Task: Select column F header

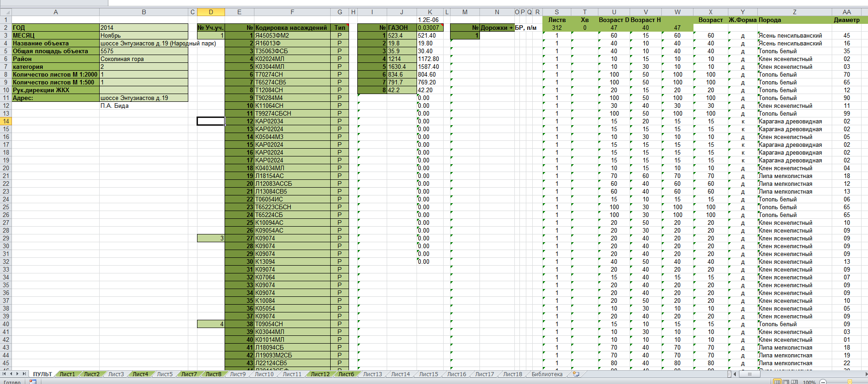Action: pos(292,12)
